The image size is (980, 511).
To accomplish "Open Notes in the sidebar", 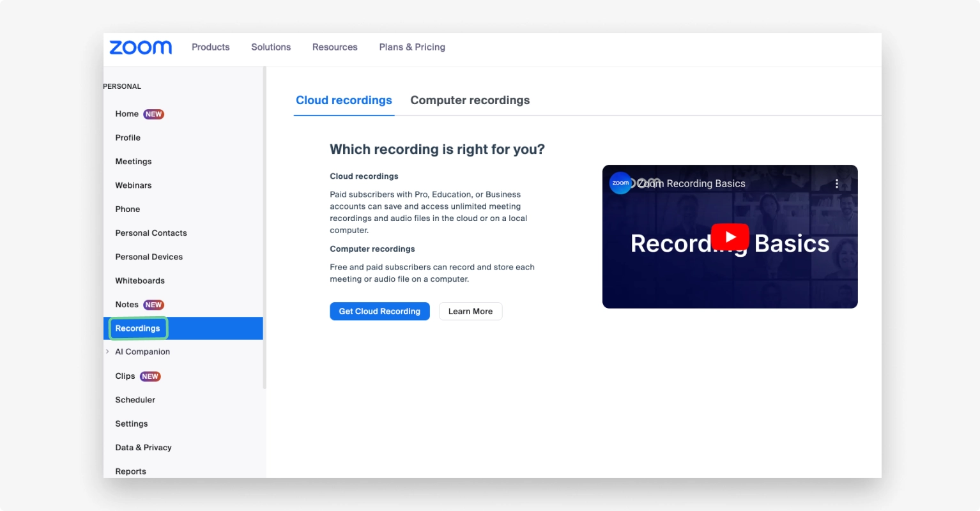I will 126,305.
